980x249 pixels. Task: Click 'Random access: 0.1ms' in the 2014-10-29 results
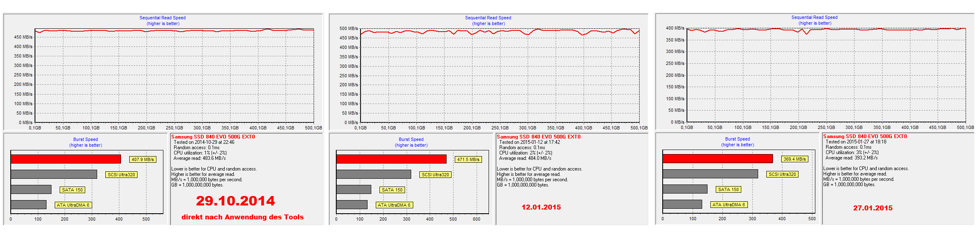click(x=197, y=148)
